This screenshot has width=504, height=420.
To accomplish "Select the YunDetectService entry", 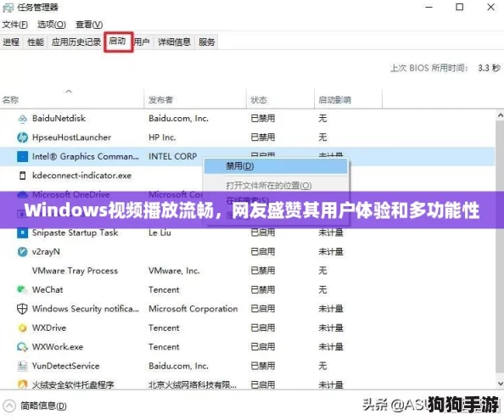I will (x=65, y=366).
